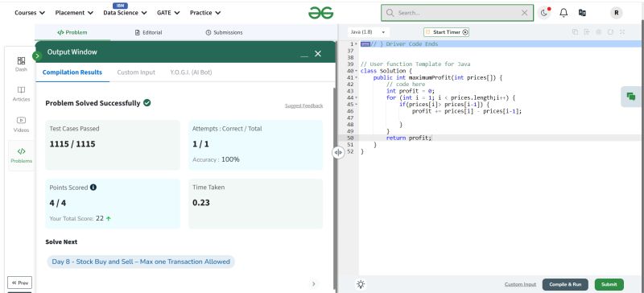Expand the Courses dropdown menu
644x293 pixels.
click(30, 13)
